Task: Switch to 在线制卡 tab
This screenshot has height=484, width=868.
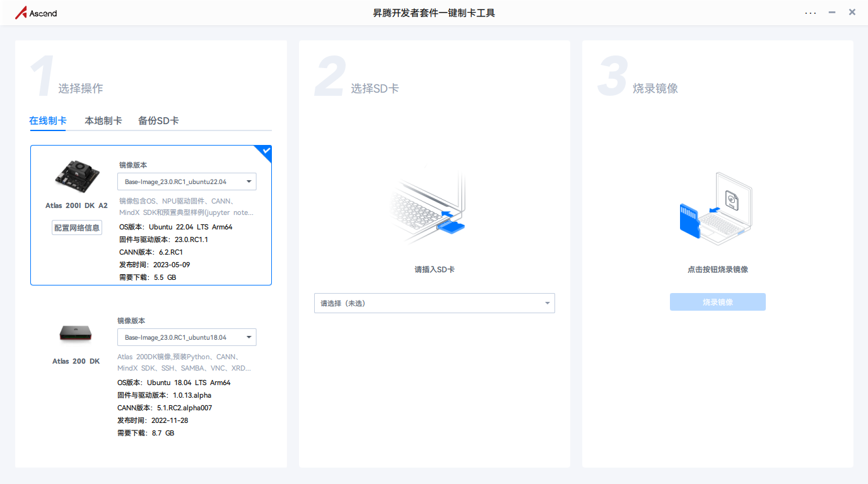Action: click(x=48, y=120)
